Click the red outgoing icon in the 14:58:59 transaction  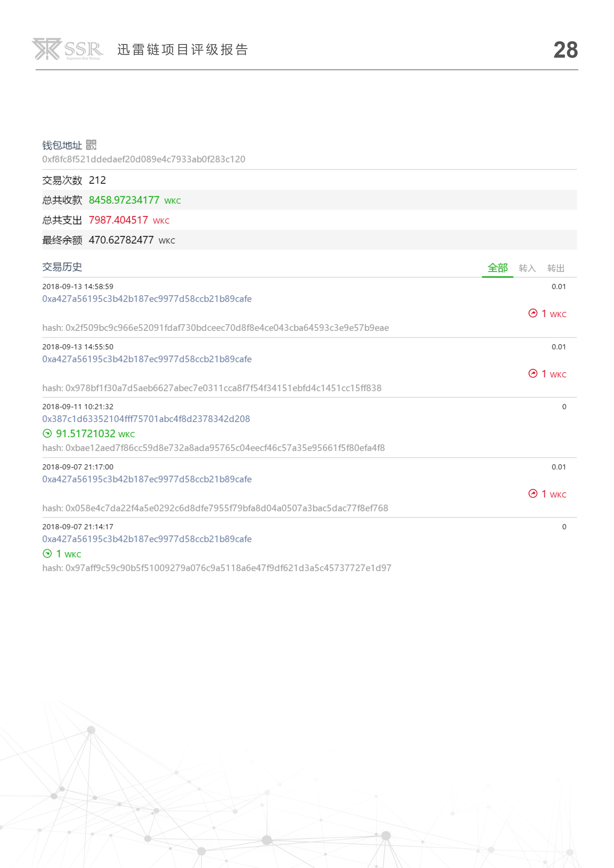click(533, 313)
